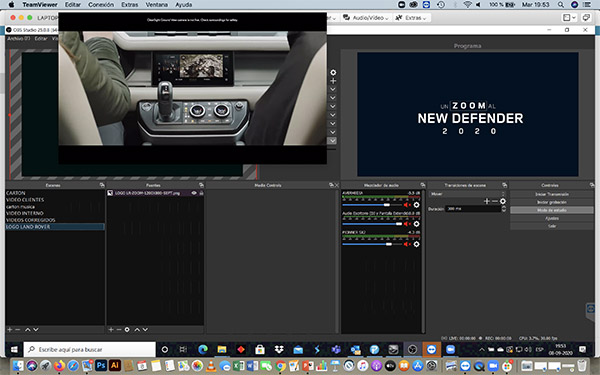The width and height of the screenshot is (600, 375).
Task: Click PIONEER SX2 volume slider
Action: point(371,244)
